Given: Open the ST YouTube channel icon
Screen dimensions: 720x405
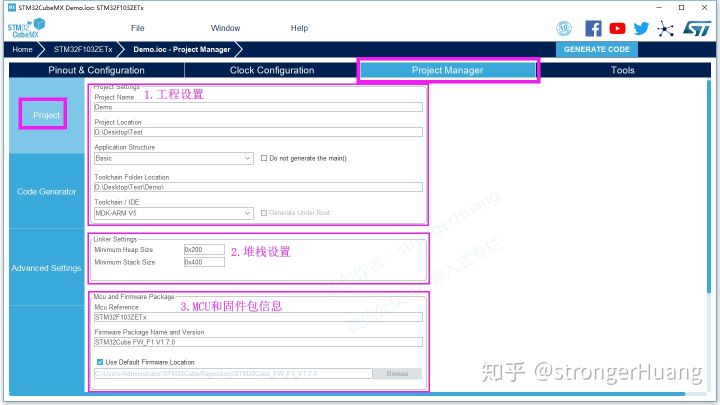Looking at the screenshot, I should [617, 28].
